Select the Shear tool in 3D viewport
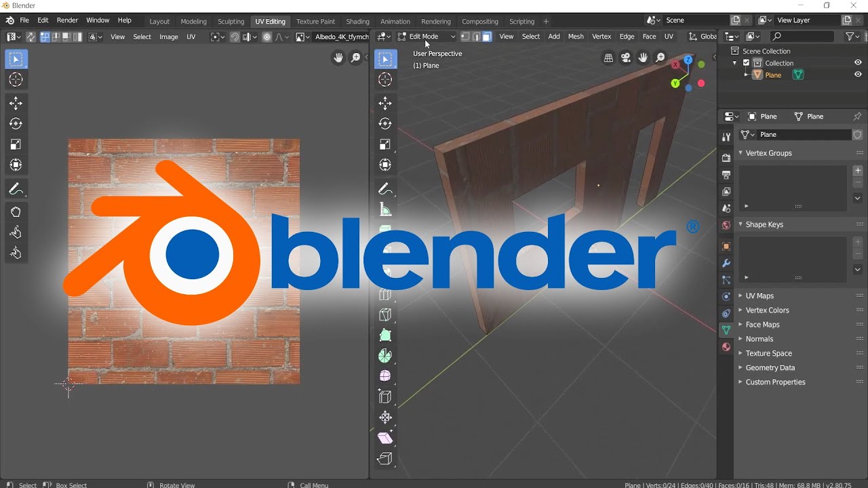Viewport: 868px width, 488px height. [385, 438]
